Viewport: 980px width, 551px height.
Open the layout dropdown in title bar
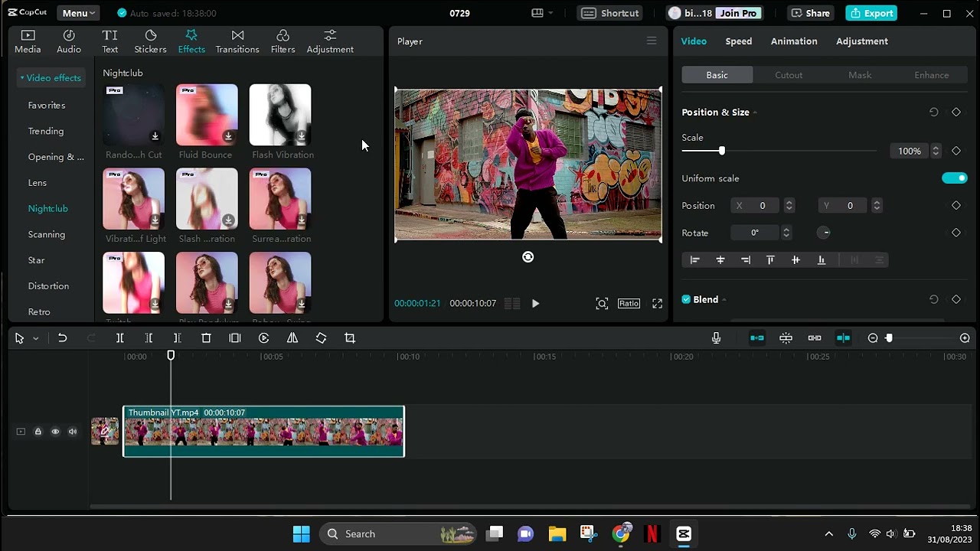542,13
